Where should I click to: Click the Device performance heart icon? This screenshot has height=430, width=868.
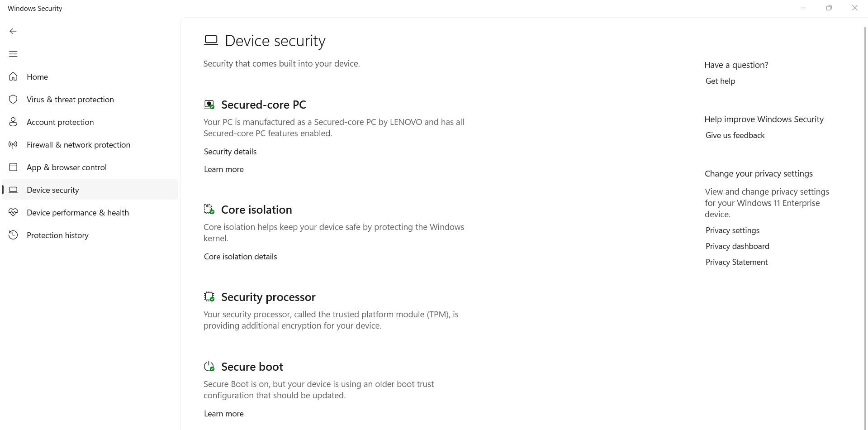(x=13, y=212)
